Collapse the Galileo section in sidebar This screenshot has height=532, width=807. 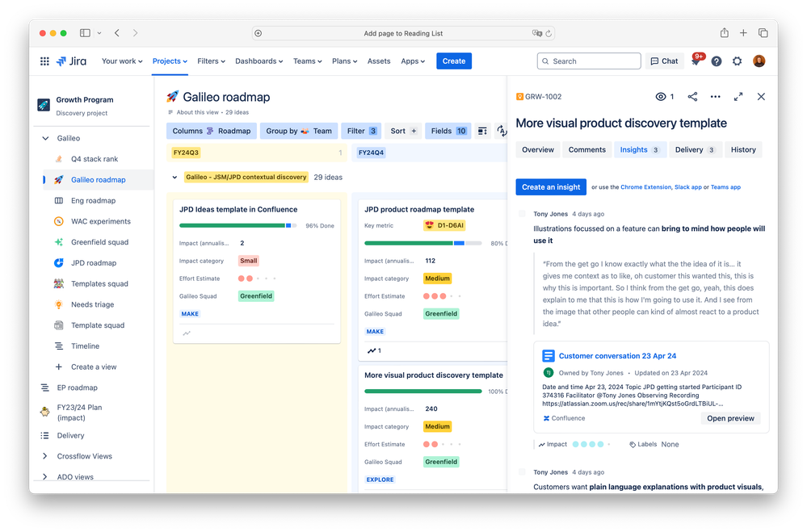tap(45, 138)
